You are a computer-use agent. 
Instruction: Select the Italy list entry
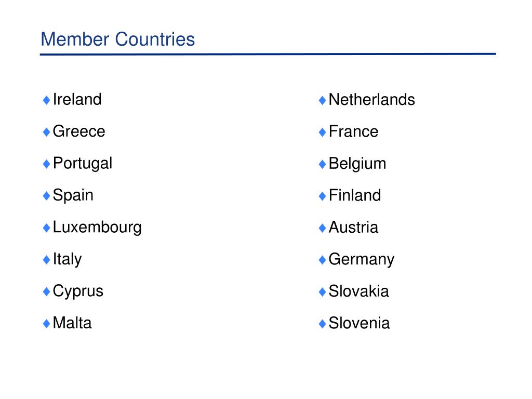point(67,260)
